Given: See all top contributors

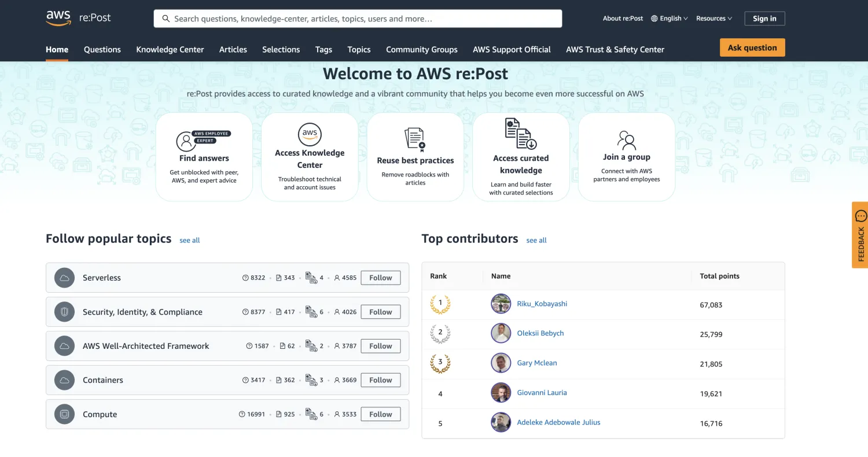Looking at the screenshot, I should 536,240.
